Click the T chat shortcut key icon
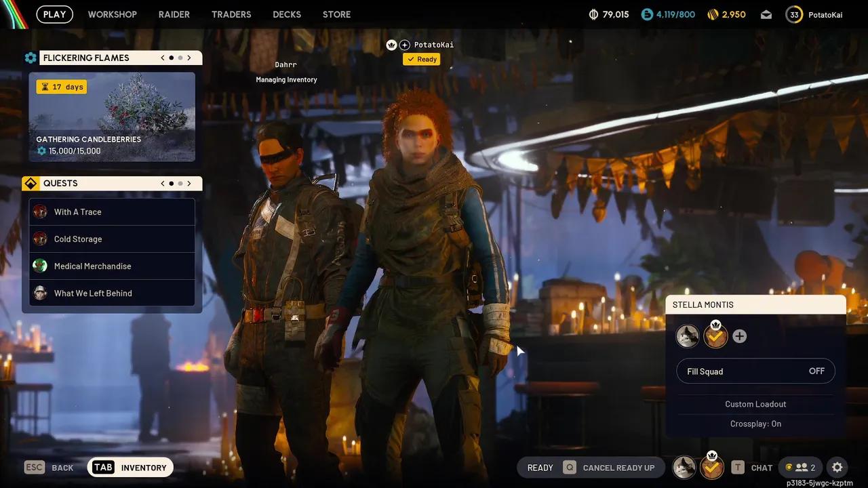 737,467
